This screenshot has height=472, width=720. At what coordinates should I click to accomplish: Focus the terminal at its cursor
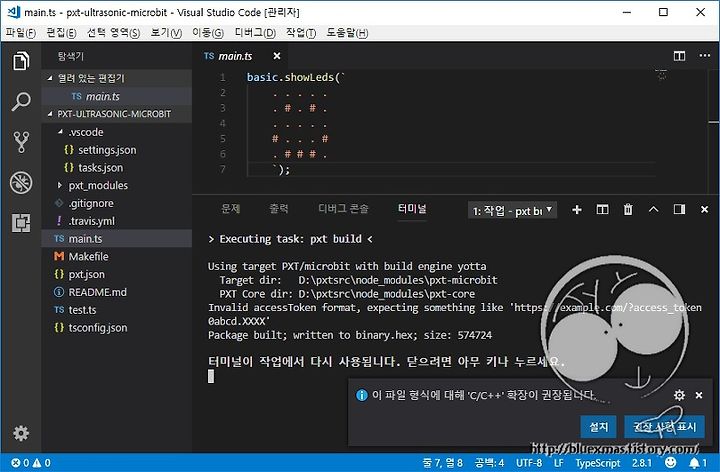click(x=211, y=376)
